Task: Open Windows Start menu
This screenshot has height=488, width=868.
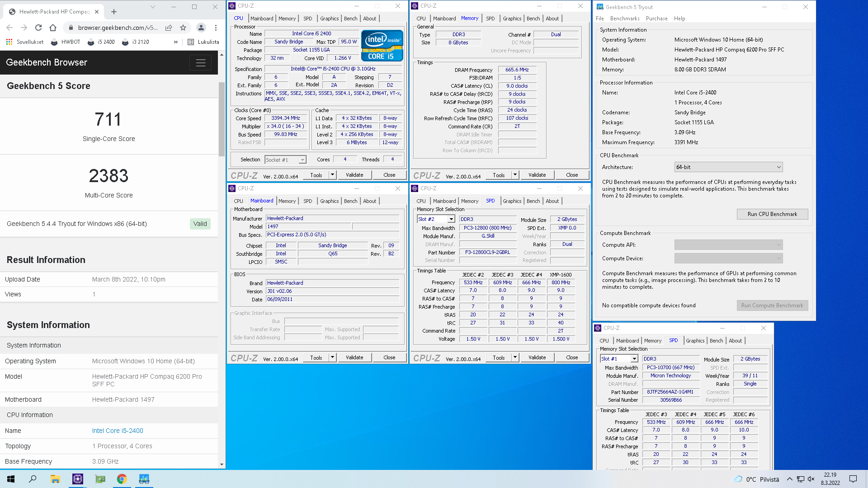Action: 11,479
